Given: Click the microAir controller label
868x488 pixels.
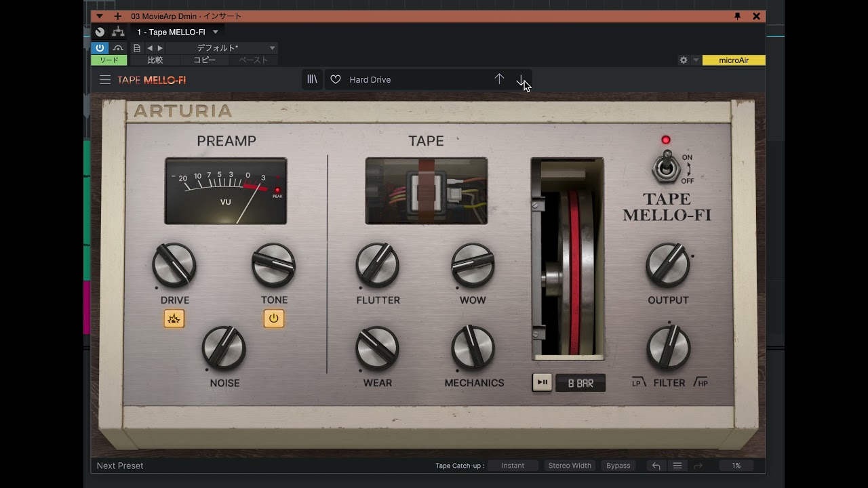Looking at the screenshot, I should point(734,60).
